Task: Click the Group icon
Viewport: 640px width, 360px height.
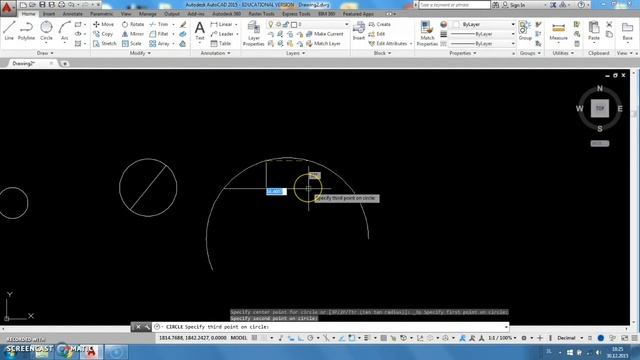Action: pyautogui.click(x=525, y=31)
